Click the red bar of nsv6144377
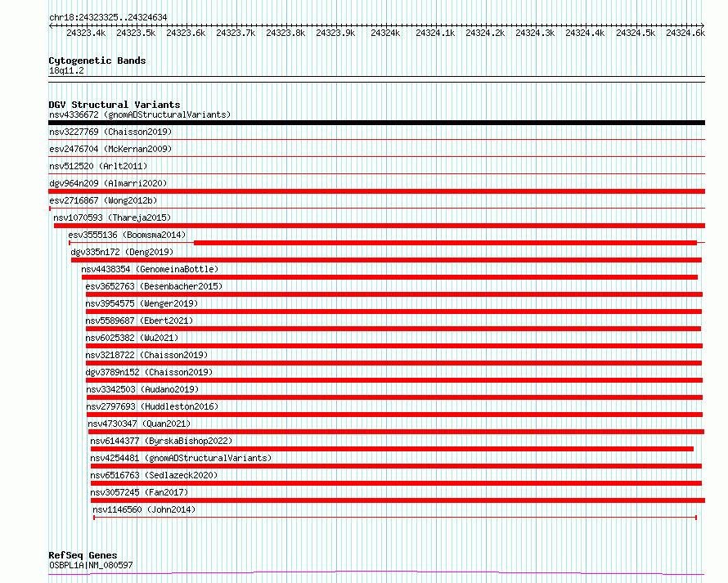This screenshot has height=583, width=728. [393, 449]
